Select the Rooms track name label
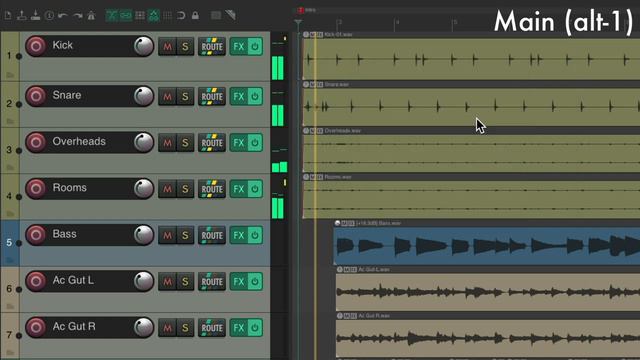 tap(69, 188)
